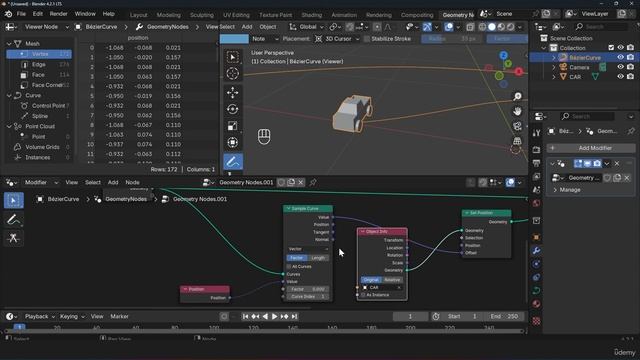The height and width of the screenshot is (360, 640).
Task: Expand BézierCurve in outliner tree
Action: [554, 58]
